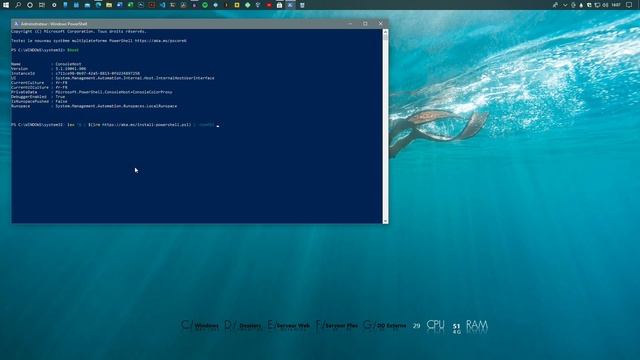Close the PowerShell window
The image size is (640, 360).
[x=380, y=24]
